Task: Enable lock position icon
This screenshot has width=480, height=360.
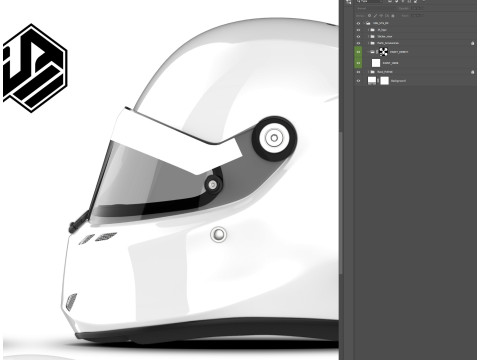Action: 381,16
